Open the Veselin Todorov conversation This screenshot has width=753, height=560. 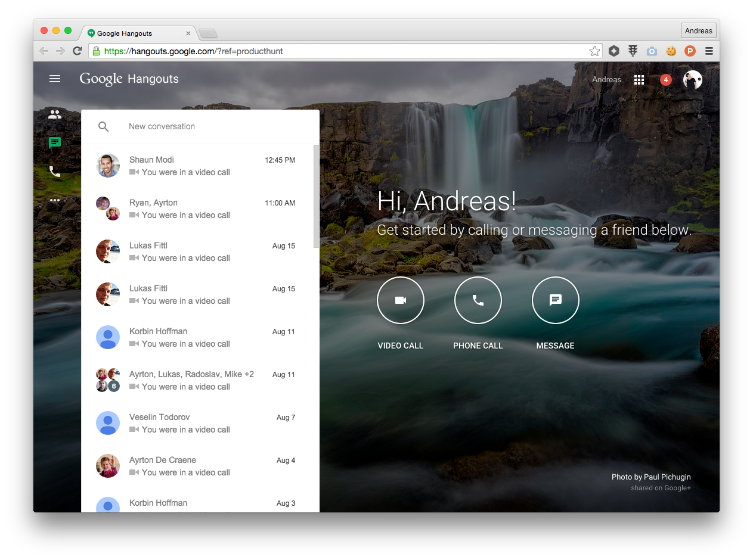tap(197, 423)
